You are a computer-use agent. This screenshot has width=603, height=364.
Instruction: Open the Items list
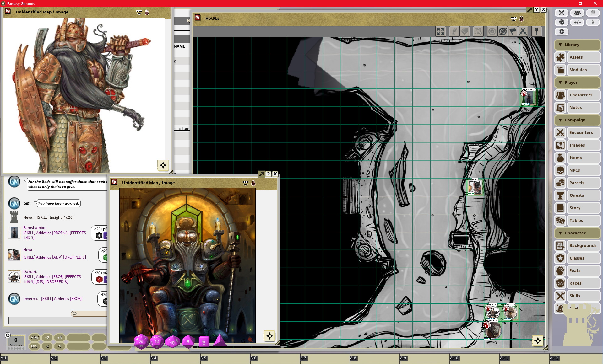(x=583, y=158)
